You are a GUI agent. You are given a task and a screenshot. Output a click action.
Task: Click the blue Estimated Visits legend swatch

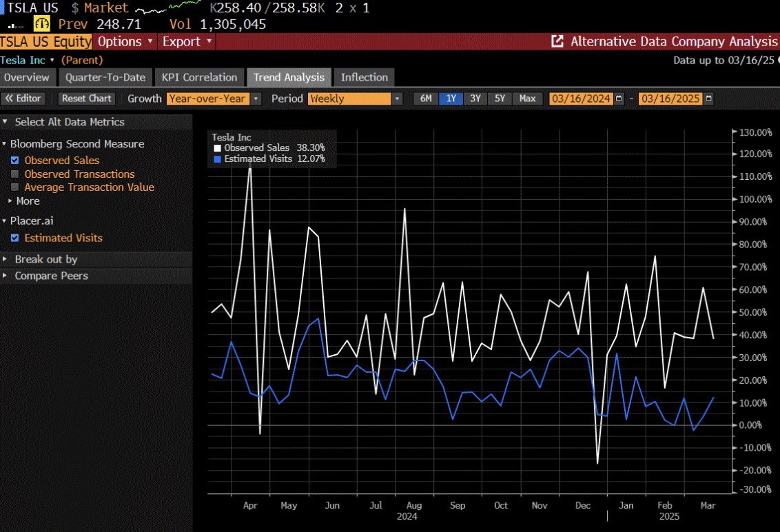coord(217,159)
